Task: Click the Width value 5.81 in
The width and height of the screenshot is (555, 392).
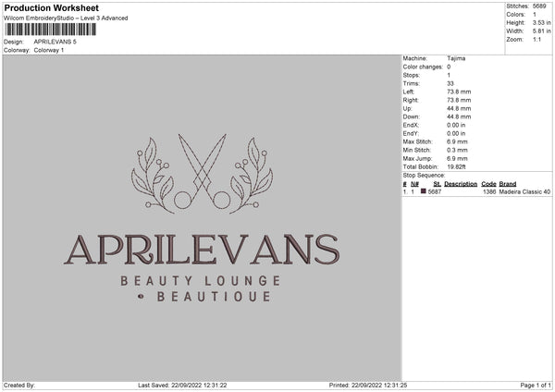Action: click(x=541, y=31)
